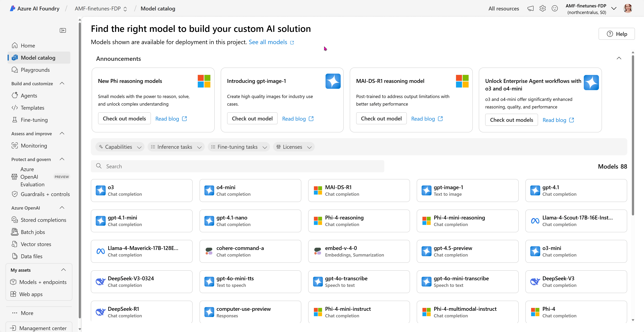The height and width of the screenshot is (332, 644).
Task: Open the user profile avatar
Action: (628, 9)
